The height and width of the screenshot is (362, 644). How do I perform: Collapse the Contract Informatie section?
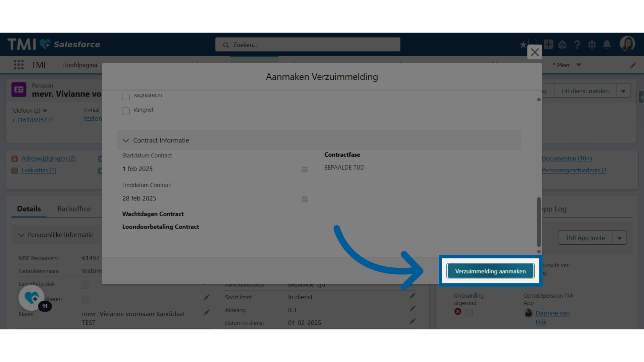126,140
